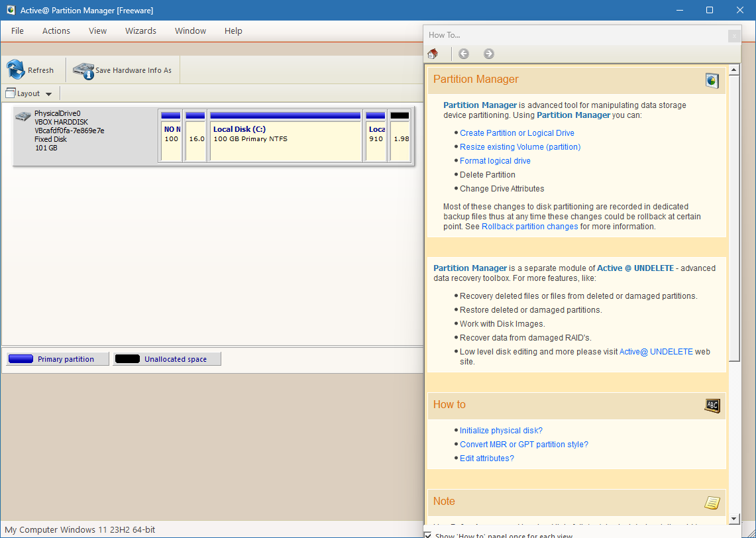This screenshot has height=538, width=756.
Task: Select the NO N 100 partition block
Action: 171,135
